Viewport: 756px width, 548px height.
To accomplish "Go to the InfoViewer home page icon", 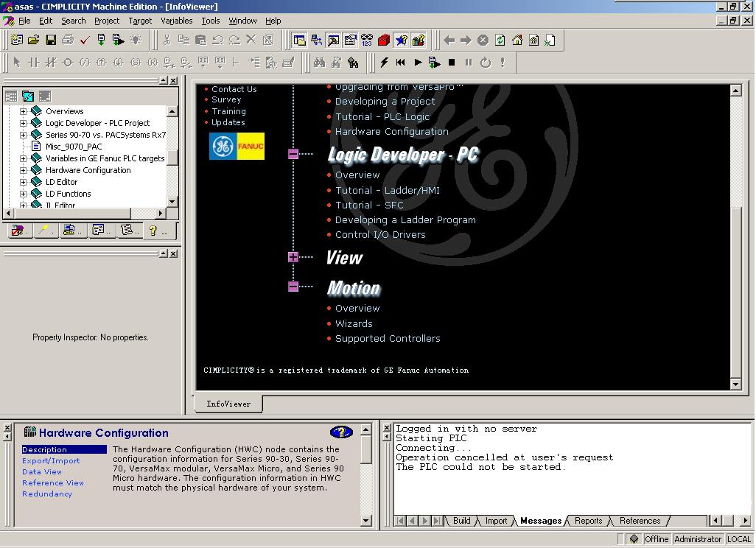I will 517,40.
